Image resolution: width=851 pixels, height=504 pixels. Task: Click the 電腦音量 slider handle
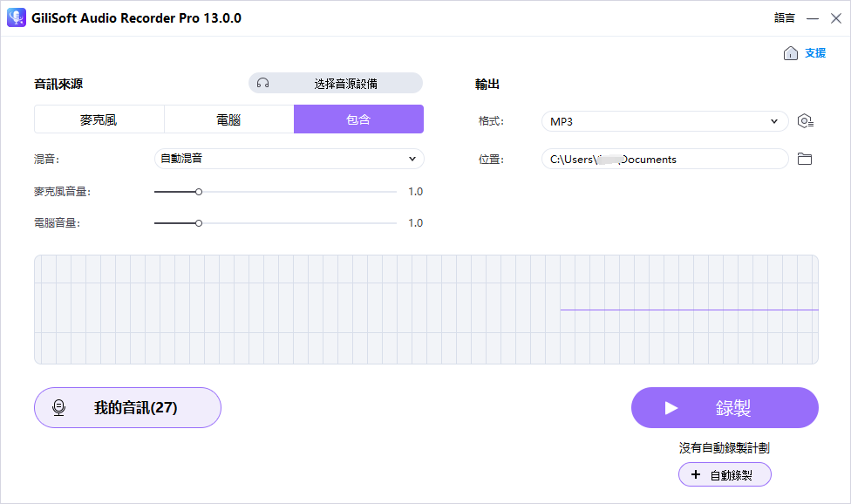pyautogui.click(x=199, y=223)
